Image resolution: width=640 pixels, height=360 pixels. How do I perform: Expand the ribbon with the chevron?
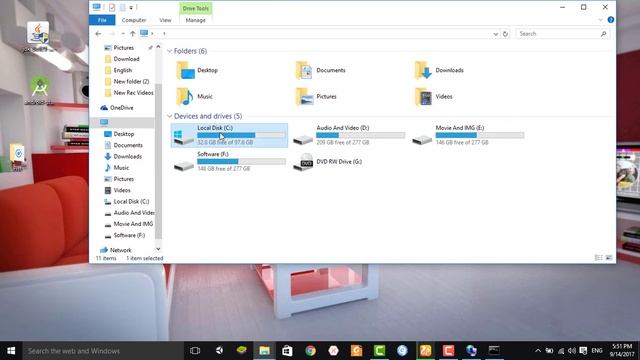[600, 20]
